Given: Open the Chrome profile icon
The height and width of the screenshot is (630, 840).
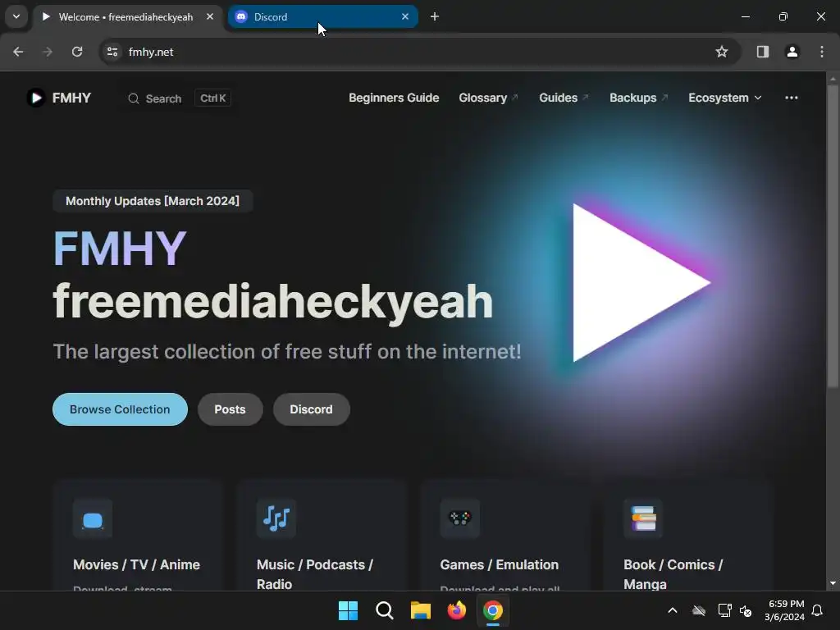Looking at the screenshot, I should 792,52.
